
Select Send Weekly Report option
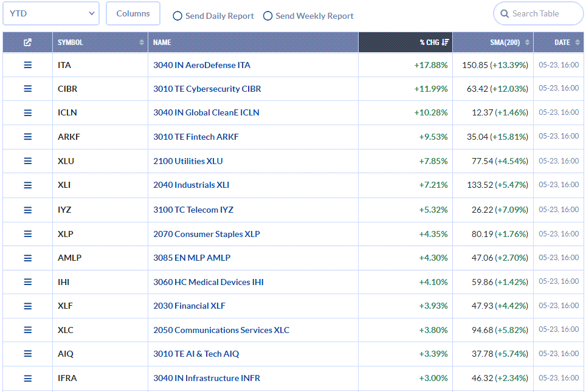(x=267, y=16)
